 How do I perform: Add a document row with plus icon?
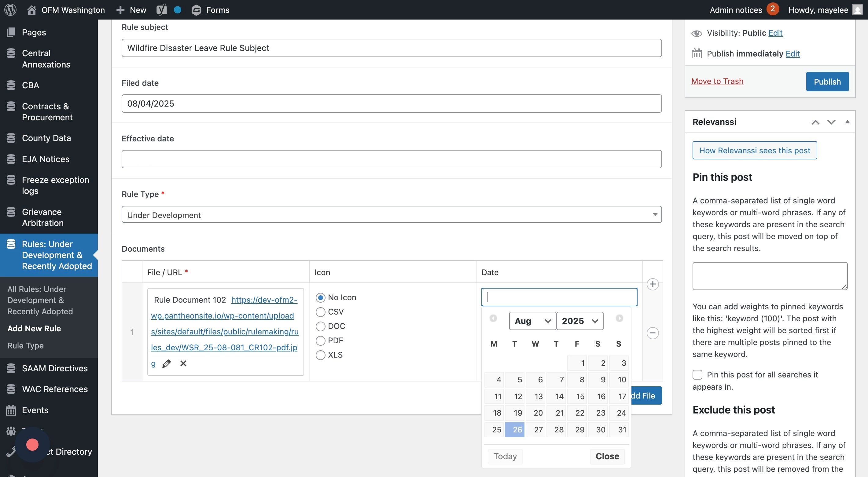coord(653,284)
